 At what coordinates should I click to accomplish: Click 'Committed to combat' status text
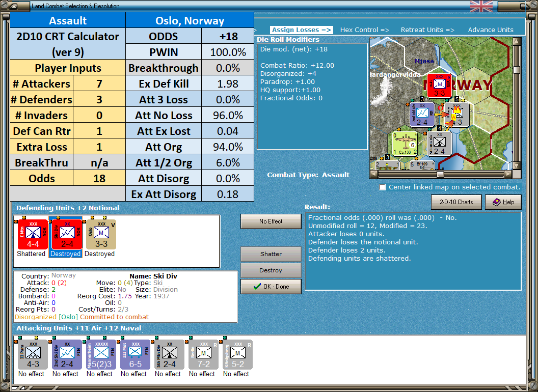(114, 317)
